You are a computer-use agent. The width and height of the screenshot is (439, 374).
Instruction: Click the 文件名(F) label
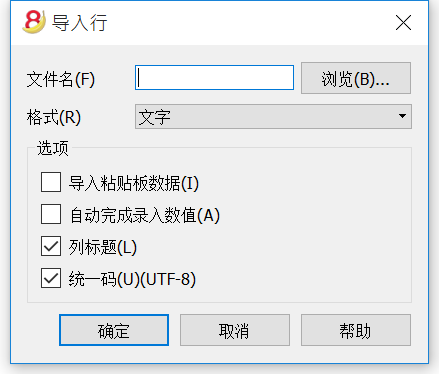coord(61,79)
